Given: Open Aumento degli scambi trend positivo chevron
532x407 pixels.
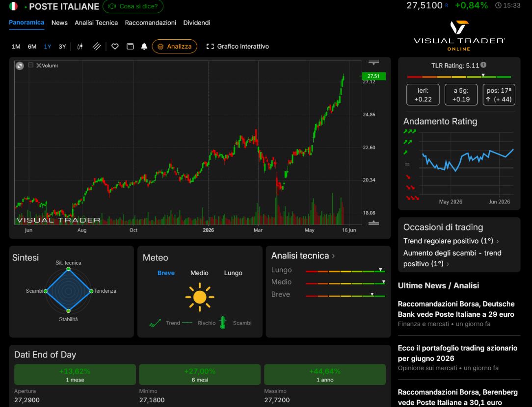Looking at the screenshot, I should tap(448, 264).
